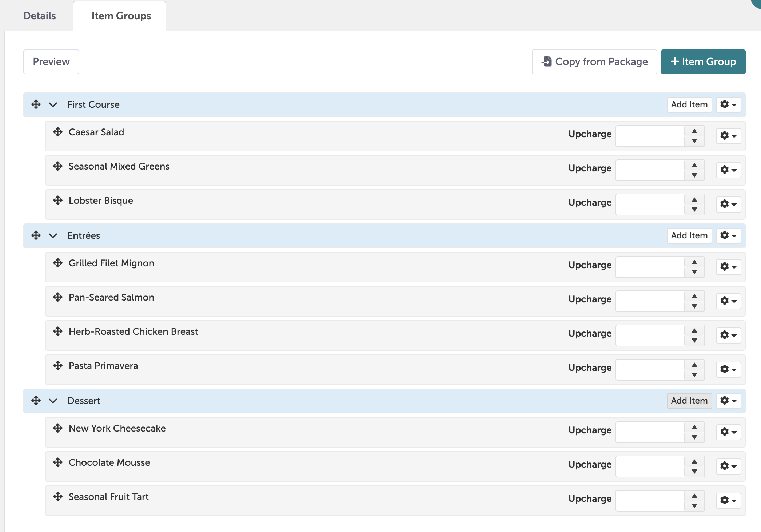The image size is (761, 532).
Task: Switch to the Details tab
Action: tap(40, 16)
